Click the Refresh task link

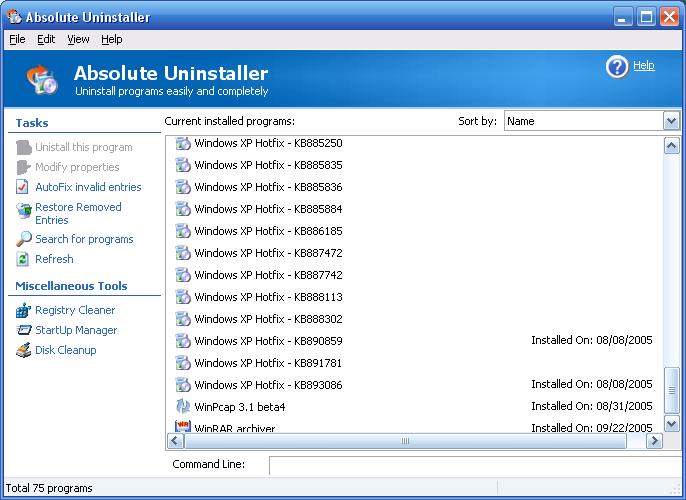click(54, 259)
